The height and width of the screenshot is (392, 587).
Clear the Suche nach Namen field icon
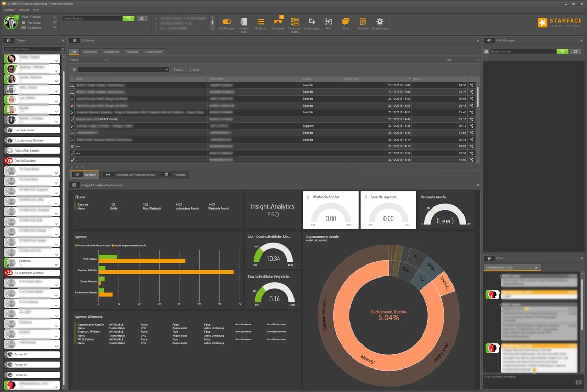point(62,49)
